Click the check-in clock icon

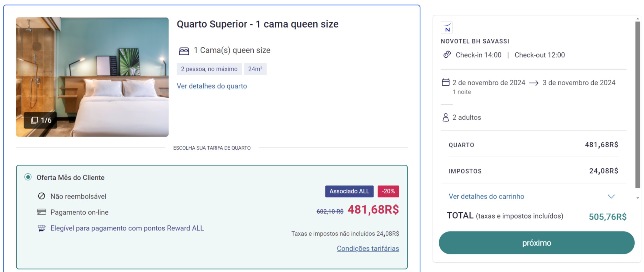(x=447, y=55)
